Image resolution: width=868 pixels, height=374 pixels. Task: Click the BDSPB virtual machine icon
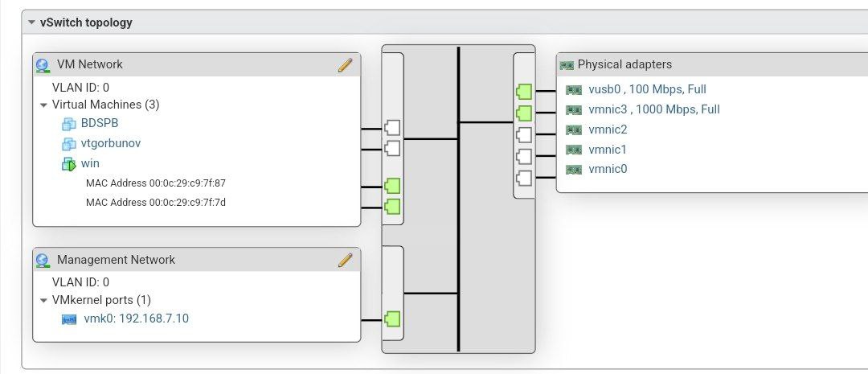pos(68,124)
